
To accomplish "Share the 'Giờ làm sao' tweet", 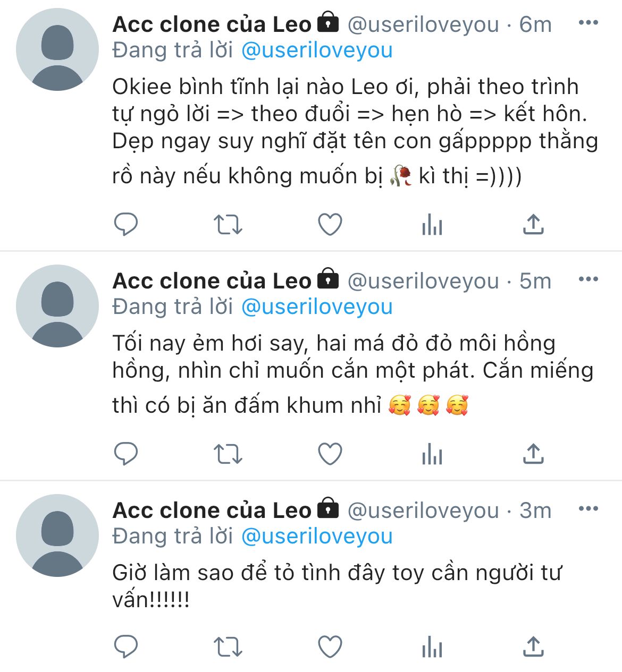I will (x=533, y=647).
